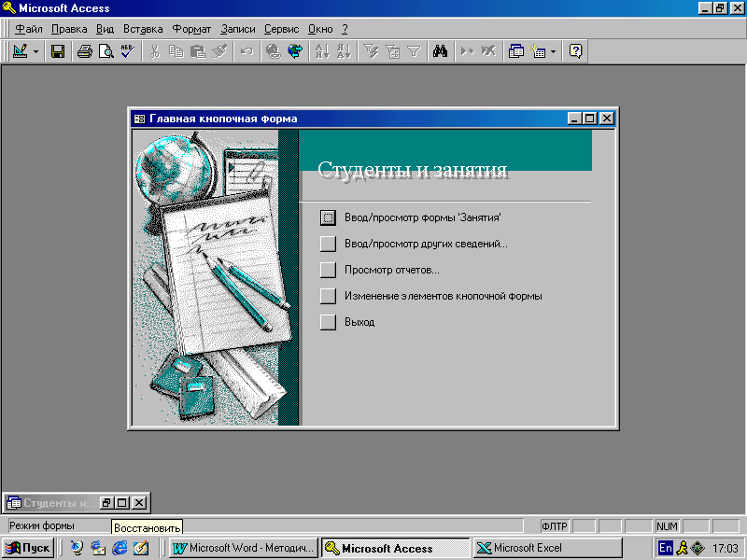
Task: Click the NUM status bar indicator
Action: (x=667, y=526)
